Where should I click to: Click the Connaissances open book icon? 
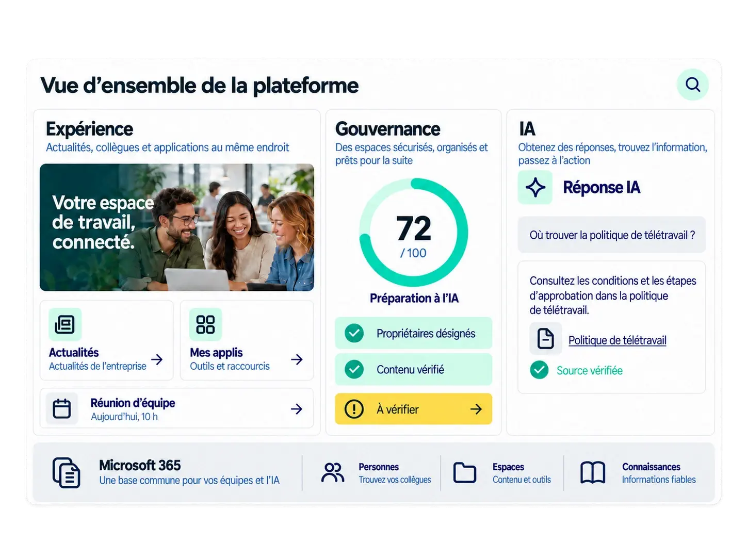(x=593, y=472)
